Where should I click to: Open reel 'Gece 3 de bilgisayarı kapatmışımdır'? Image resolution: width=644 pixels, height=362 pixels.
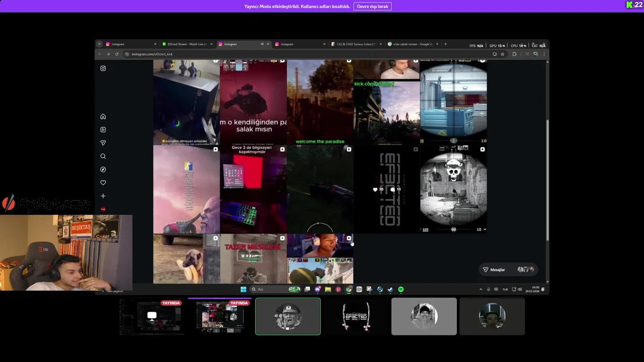(x=253, y=189)
